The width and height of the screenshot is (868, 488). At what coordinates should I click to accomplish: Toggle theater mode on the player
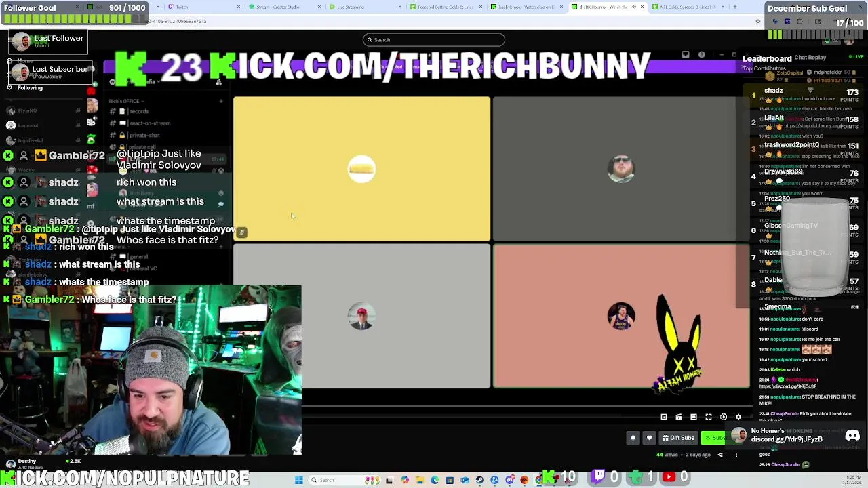pos(694,418)
